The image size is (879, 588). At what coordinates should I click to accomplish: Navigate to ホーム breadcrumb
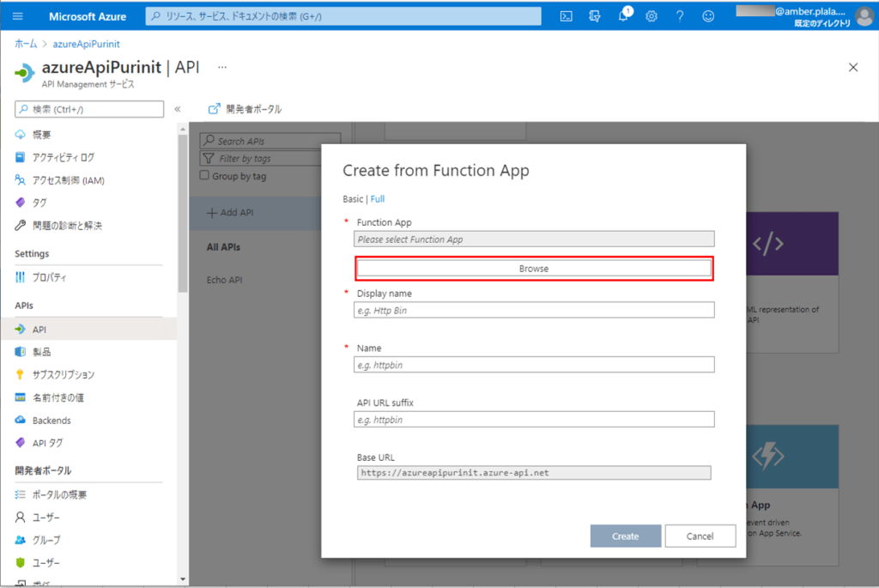24,44
